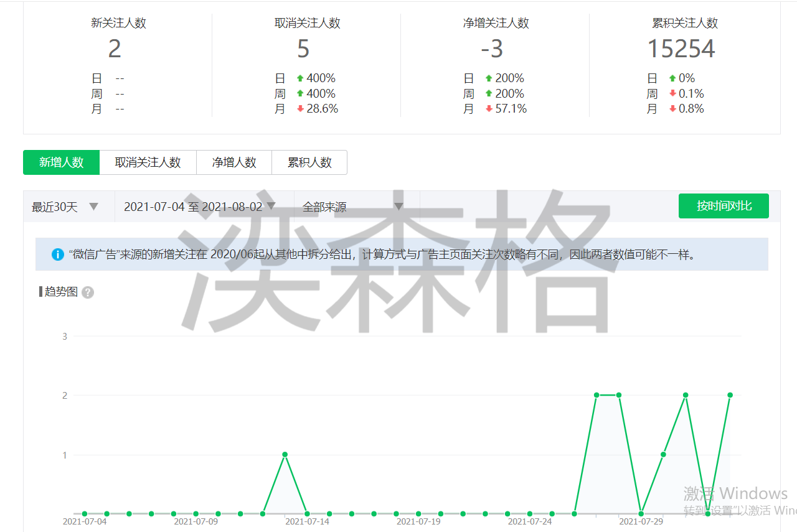The image size is (797, 532).
Task: Click the red down arrow beside 0.1%
Action: [x=672, y=94]
